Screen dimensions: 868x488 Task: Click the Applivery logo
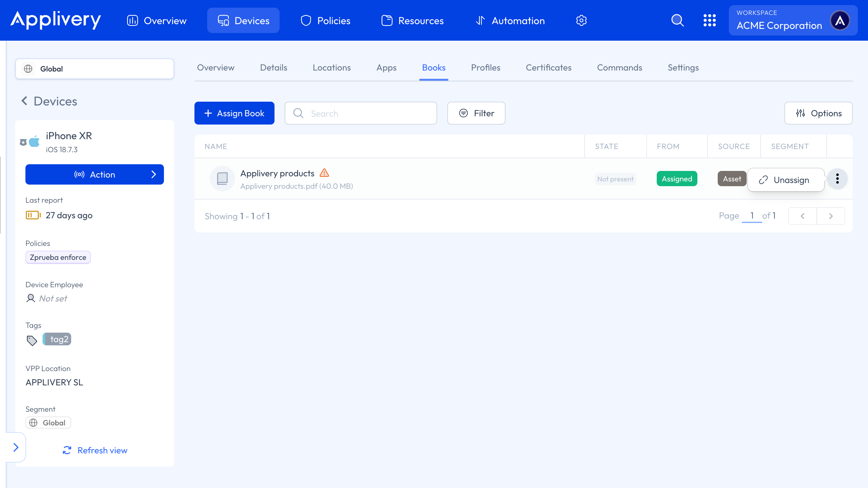[x=56, y=20]
